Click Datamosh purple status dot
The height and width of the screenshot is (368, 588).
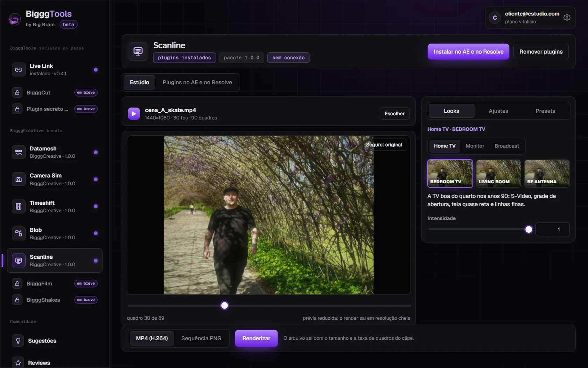click(x=96, y=152)
